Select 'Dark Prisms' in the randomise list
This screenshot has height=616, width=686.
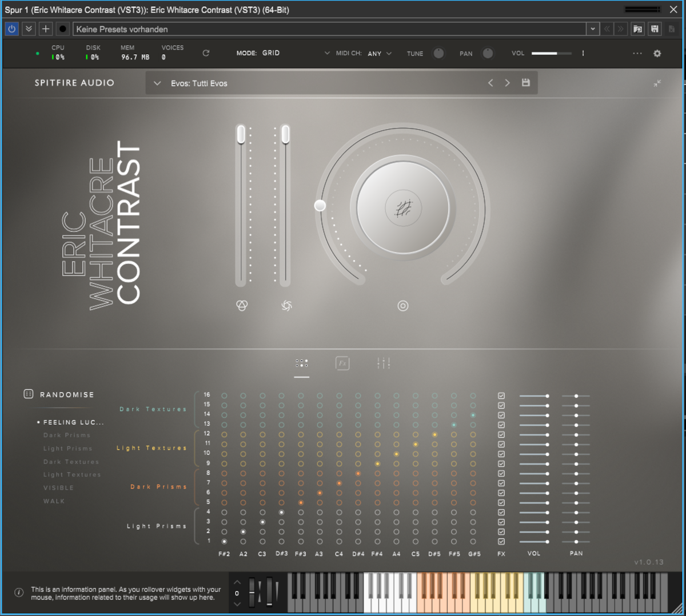pos(67,435)
